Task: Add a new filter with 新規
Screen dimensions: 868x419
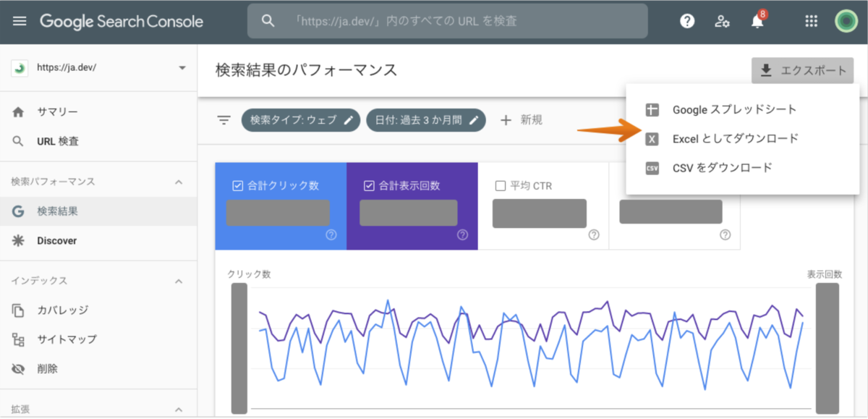Action: 522,120
